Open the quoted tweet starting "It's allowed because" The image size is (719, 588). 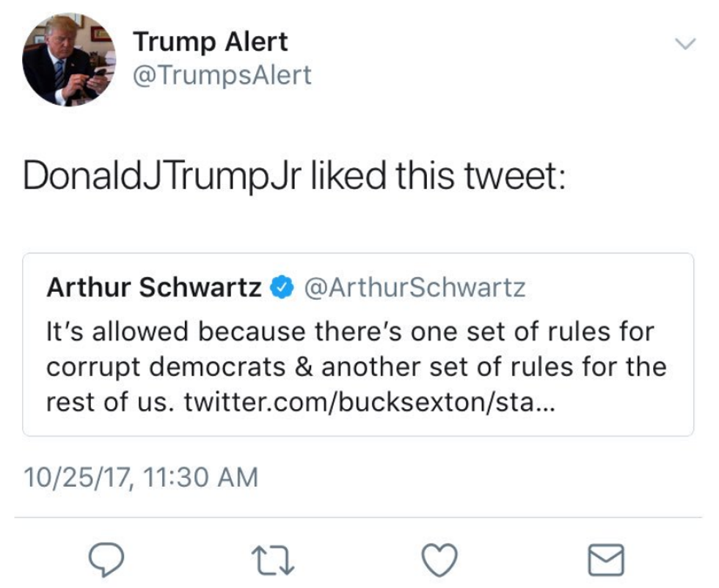pos(358,345)
